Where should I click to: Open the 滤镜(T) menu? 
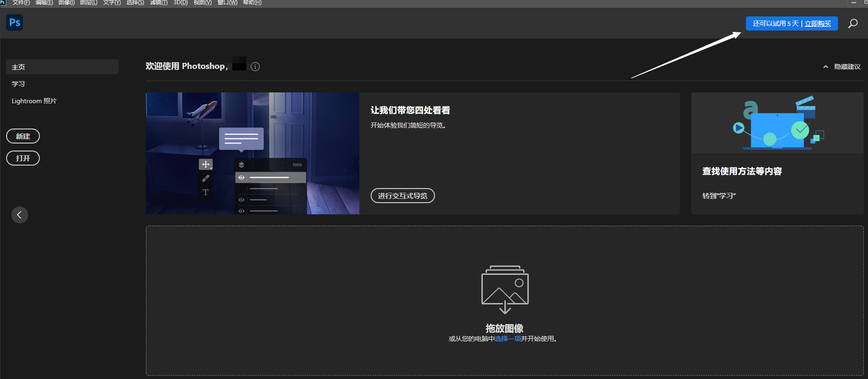[159, 3]
